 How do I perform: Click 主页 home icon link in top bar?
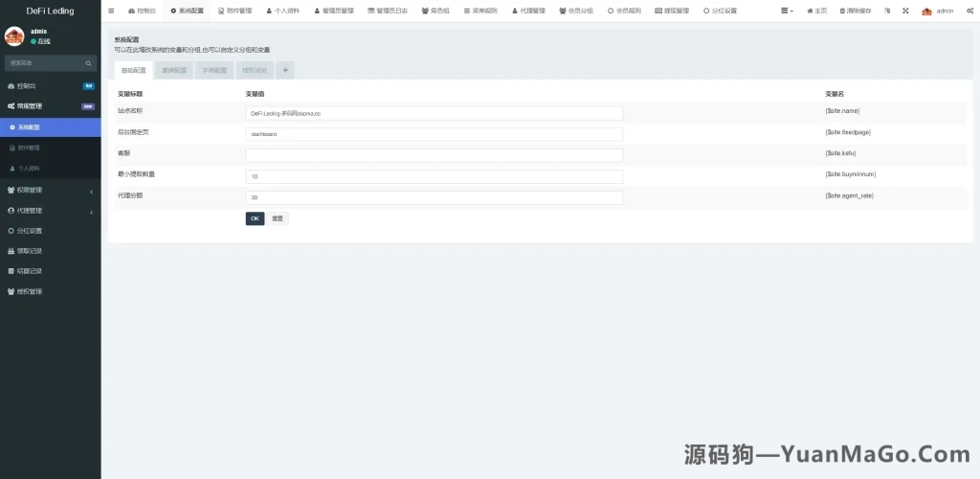tap(817, 11)
